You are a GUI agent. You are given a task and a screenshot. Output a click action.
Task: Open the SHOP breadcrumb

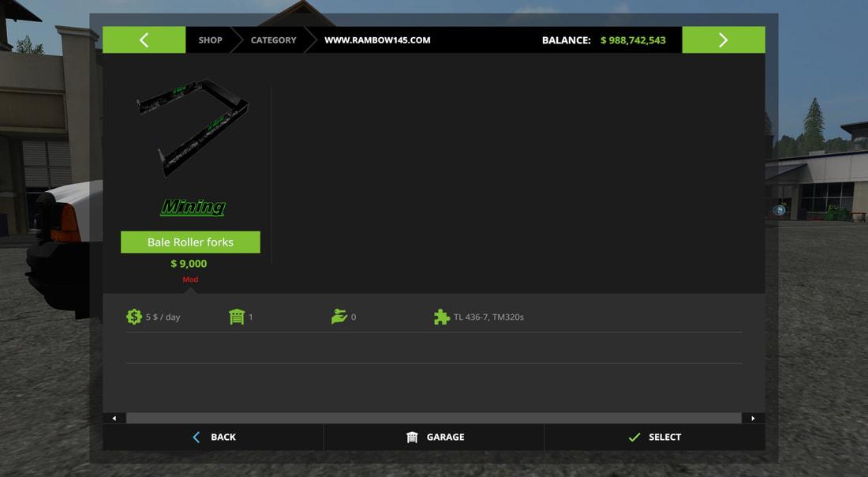tap(210, 40)
